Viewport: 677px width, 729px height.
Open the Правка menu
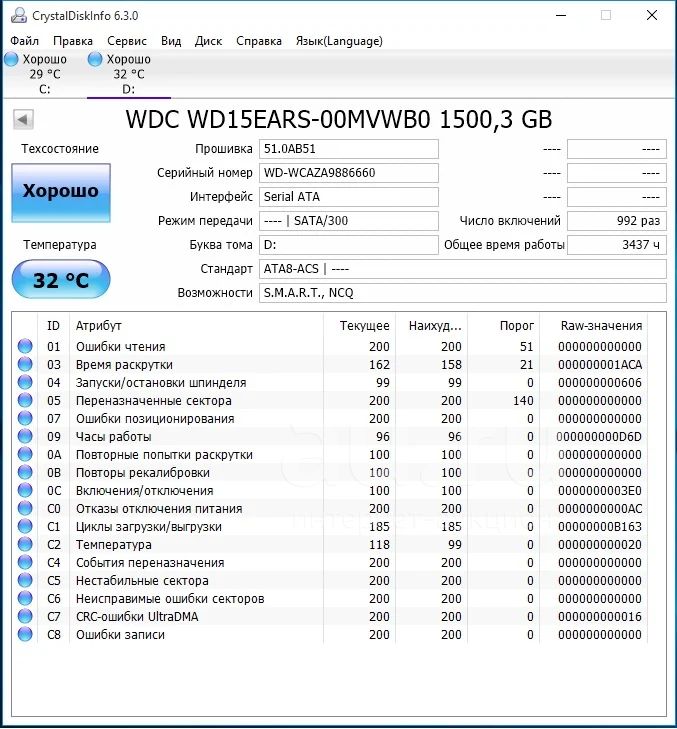(73, 41)
